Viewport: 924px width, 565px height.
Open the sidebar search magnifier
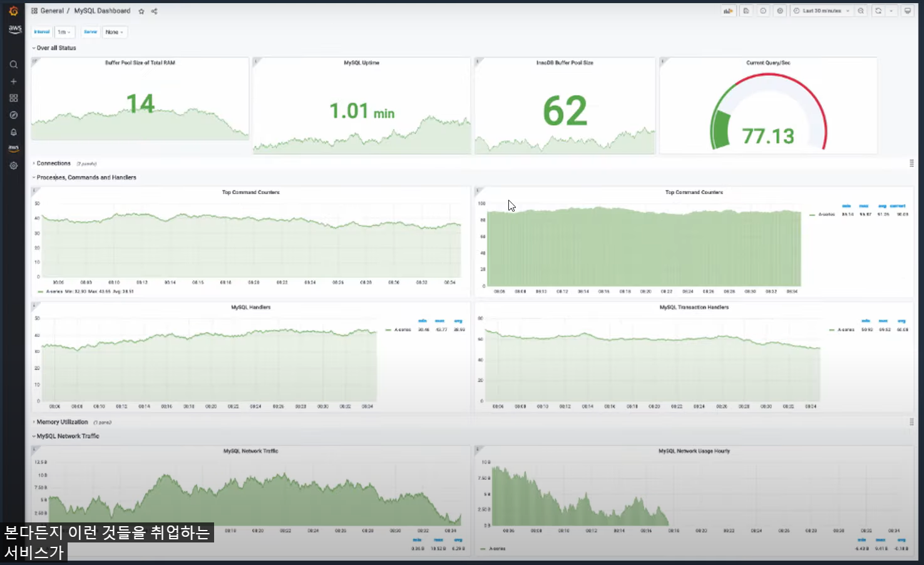[x=13, y=65]
